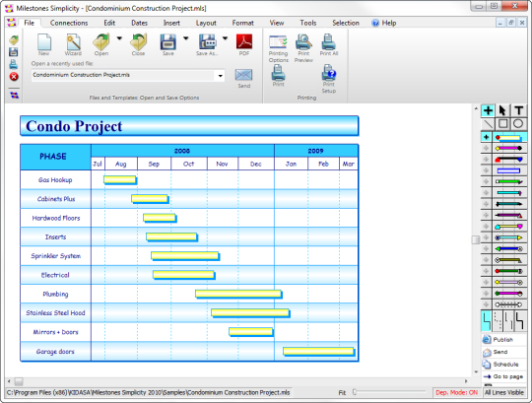The image size is (532, 403).
Task: Select the Gas Hookup task bar
Action: [120, 179]
